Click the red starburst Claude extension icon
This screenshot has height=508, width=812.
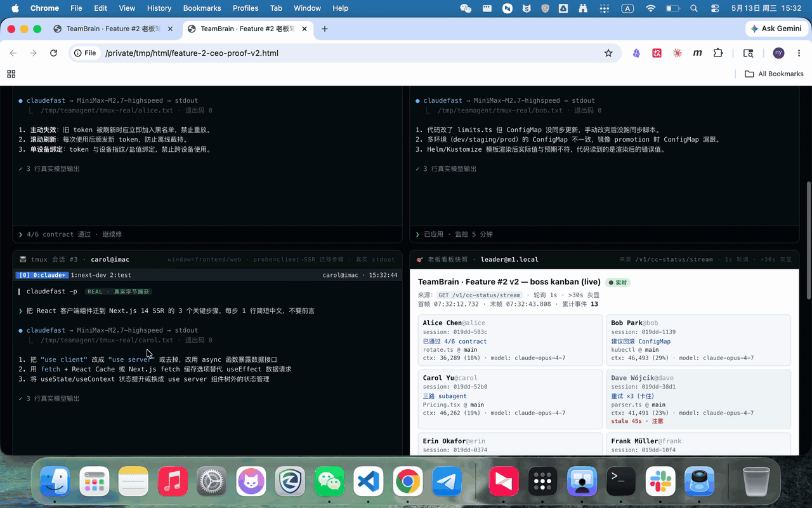pyautogui.click(x=678, y=53)
